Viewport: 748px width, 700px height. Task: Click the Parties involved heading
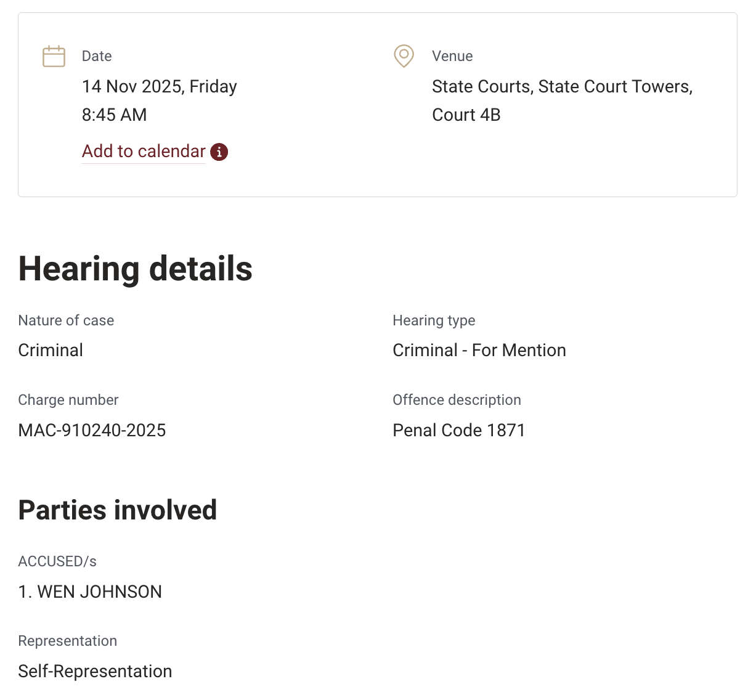(x=117, y=510)
